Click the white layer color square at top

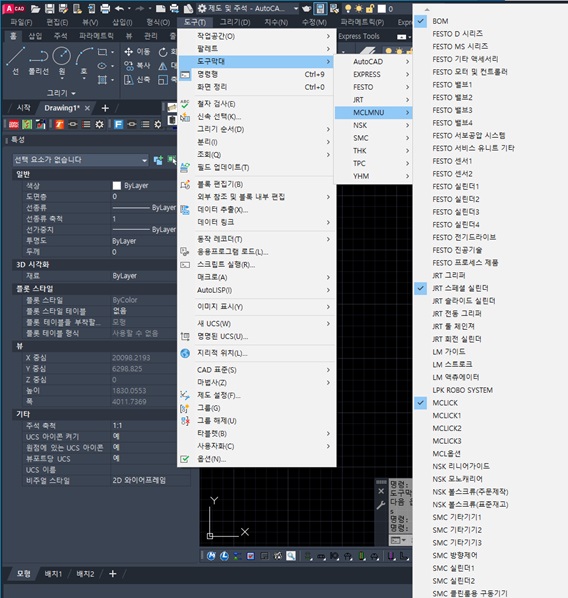[x=381, y=8]
